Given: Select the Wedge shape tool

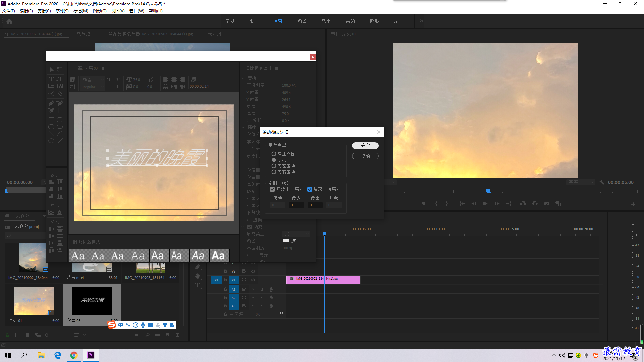Looking at the screenshot, I should tap(51, 134).
